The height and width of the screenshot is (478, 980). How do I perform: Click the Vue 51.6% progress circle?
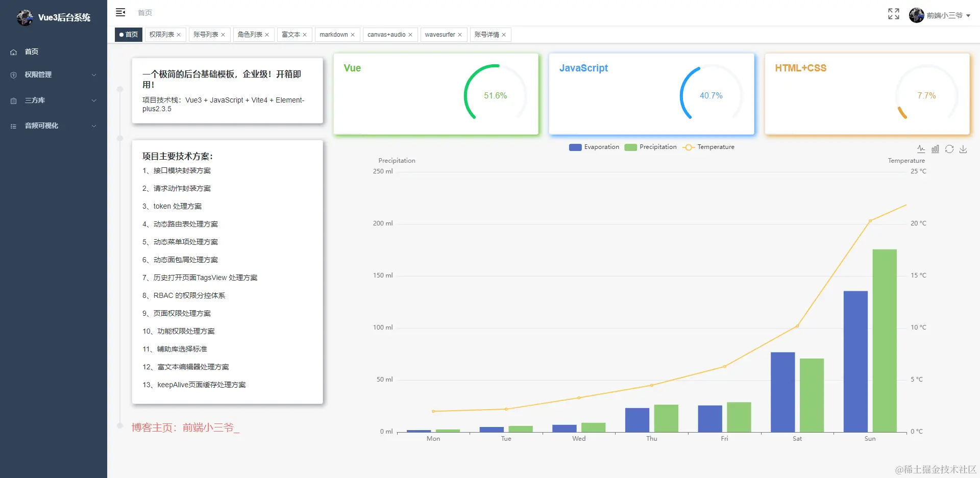(495, 95)
